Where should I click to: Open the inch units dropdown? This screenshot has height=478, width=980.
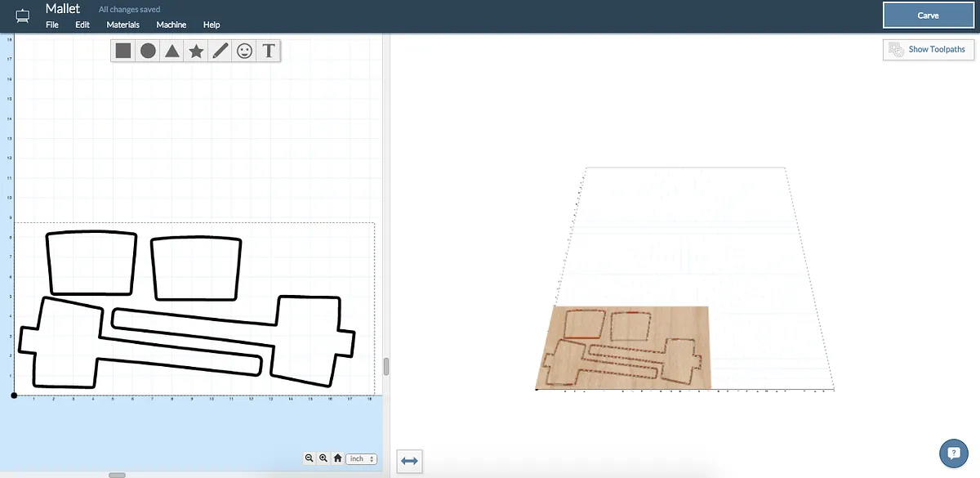(x=361, y=458)
